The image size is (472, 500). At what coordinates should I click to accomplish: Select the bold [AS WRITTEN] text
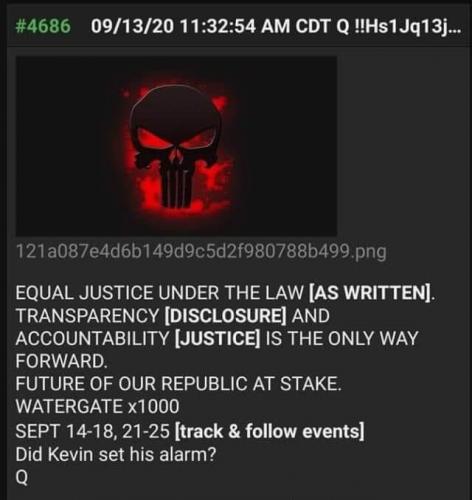pyautogui.click(x=370, y=293)
